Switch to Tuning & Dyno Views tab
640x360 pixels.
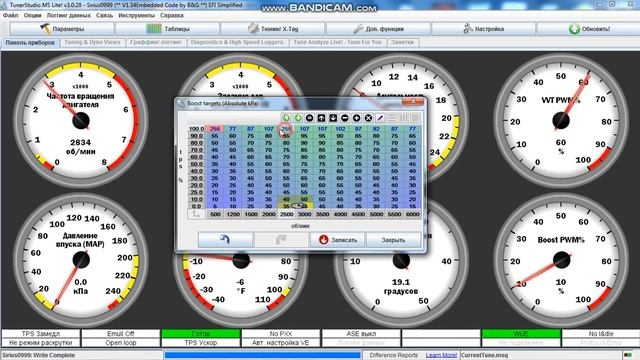(x=92, y=42)
